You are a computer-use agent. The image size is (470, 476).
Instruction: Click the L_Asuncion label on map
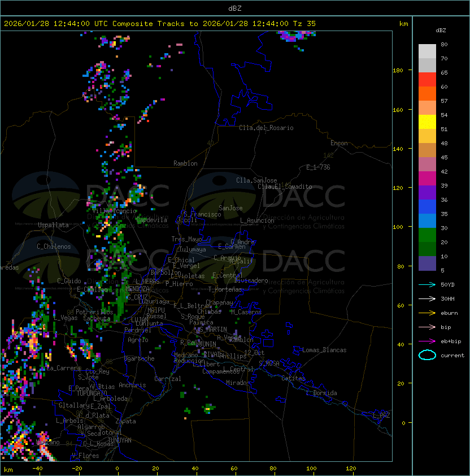pyautogui.click(x=257, y=220)
